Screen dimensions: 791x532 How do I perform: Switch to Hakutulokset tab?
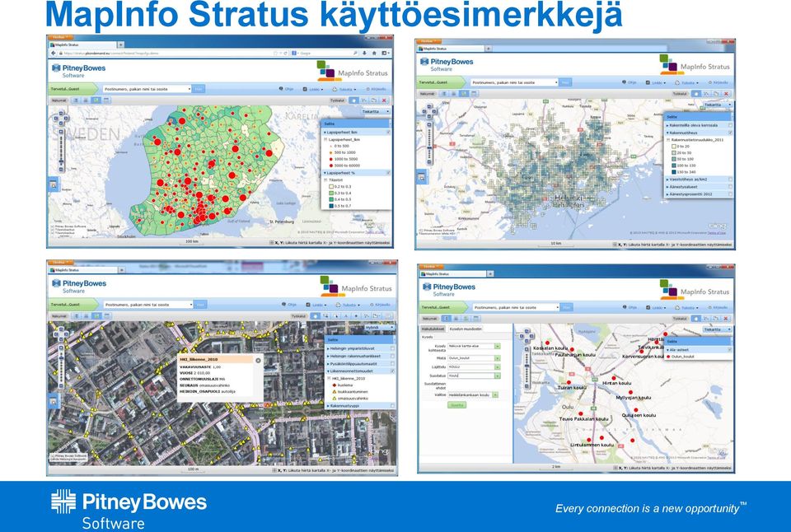point(433,329)
